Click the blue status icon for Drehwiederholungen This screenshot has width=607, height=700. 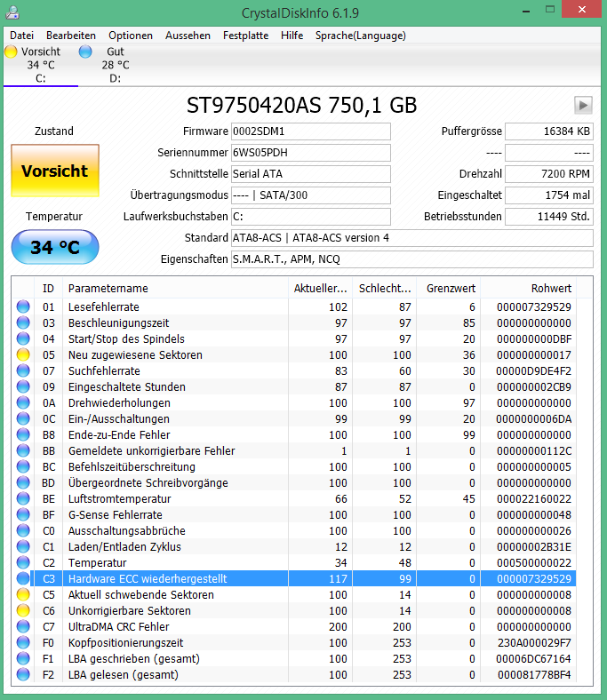[x=23, y=402]
